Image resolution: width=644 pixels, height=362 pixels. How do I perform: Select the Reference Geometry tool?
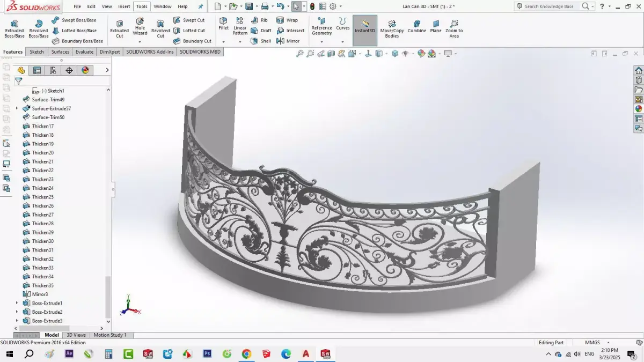[x=321, y=27]
